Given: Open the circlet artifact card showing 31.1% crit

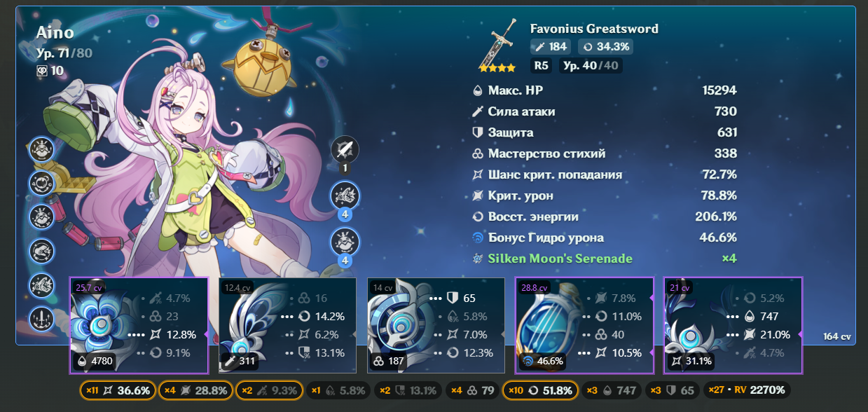Looking at the screenshot, I should pyautogui.click(x=733, y=325).
